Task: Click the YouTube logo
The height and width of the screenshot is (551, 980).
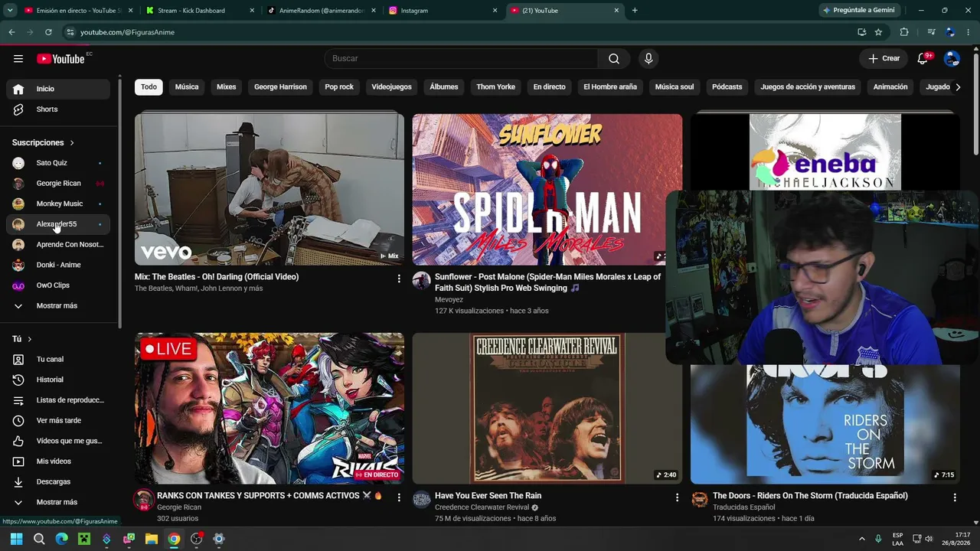Action: tap(60, 59)
